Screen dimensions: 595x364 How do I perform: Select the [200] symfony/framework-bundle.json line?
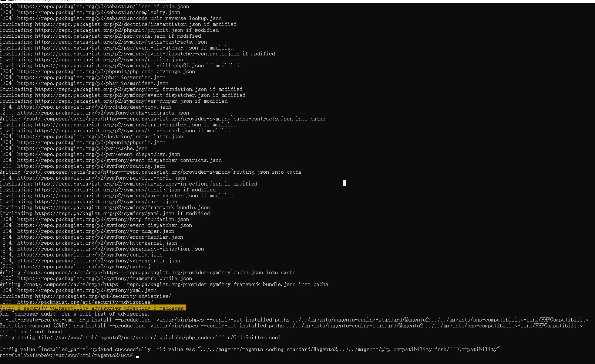[x=96, y=278]
